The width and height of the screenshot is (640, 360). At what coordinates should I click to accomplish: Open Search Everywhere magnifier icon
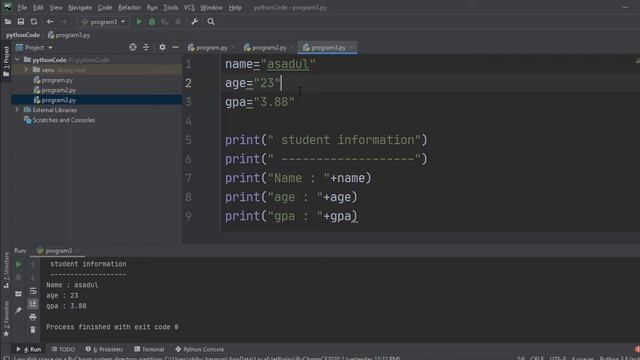[x=211, y=22]
